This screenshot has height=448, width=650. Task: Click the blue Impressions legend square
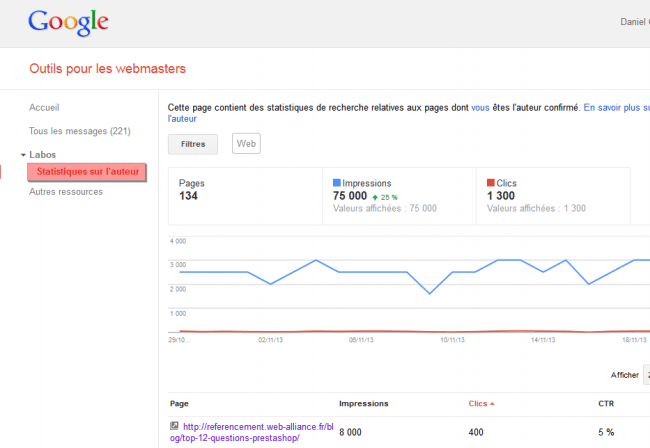coord(337,184)
